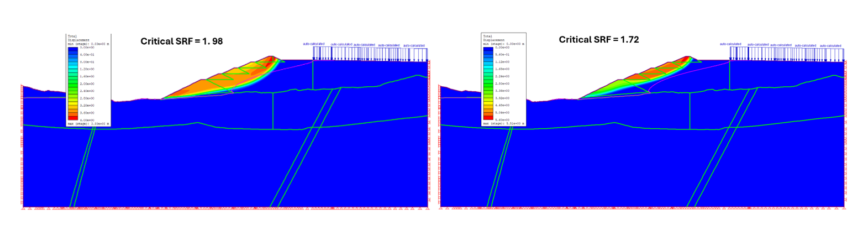868x230 pixels.
Task: Click the 2.24e+00 legend value
Action: [502, 76]
